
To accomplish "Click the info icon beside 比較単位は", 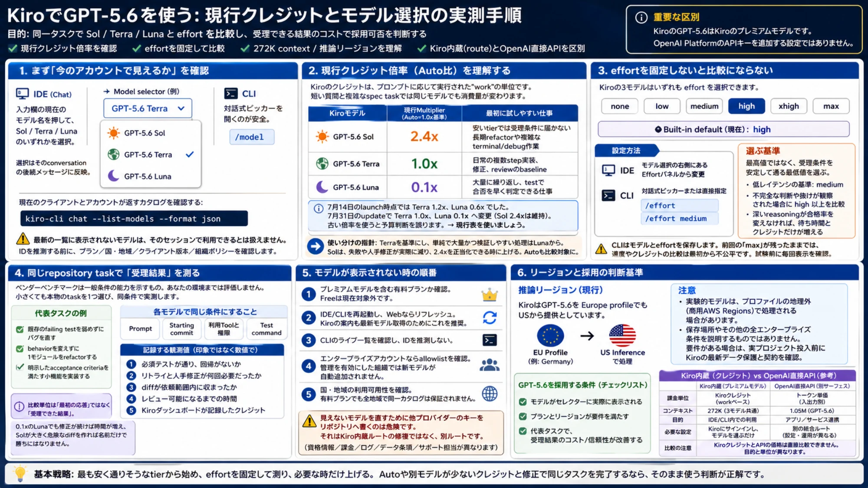I will pyautogui.click(x=20, y=406).
